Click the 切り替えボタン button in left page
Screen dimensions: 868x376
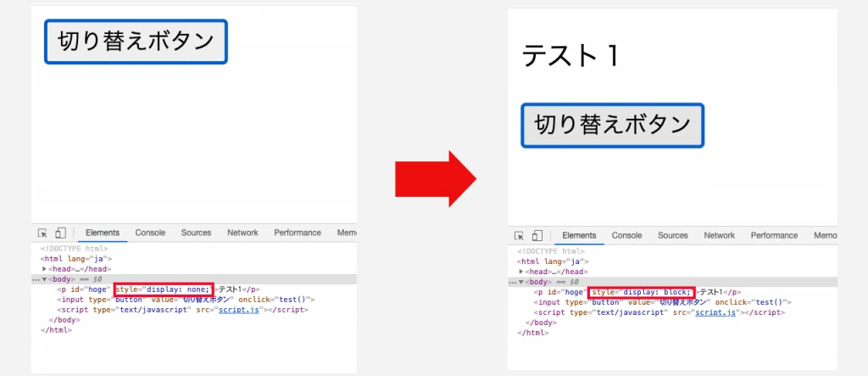point(136,42)
